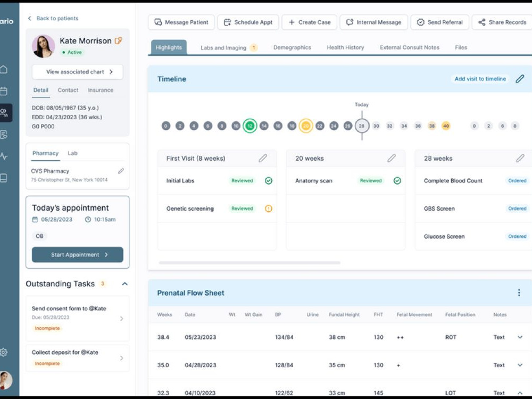Switch to Labs and Imaging tab

tap(229, 48)
